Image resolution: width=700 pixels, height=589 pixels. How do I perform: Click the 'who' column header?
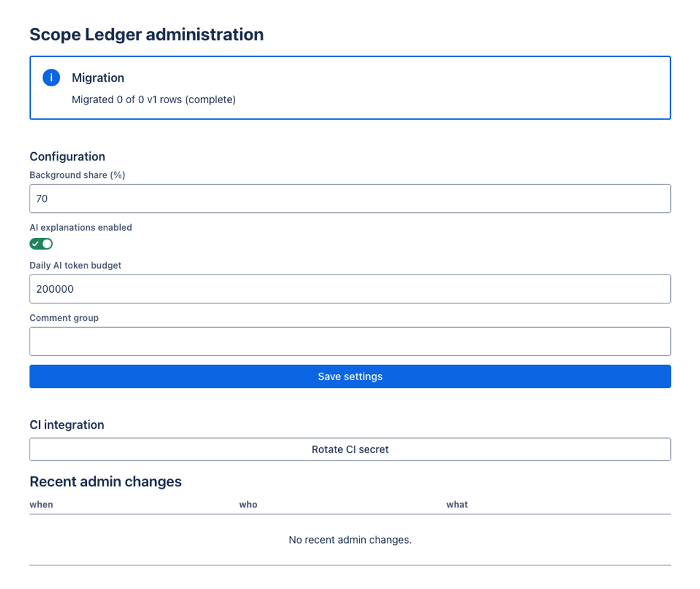click(249, 504)
